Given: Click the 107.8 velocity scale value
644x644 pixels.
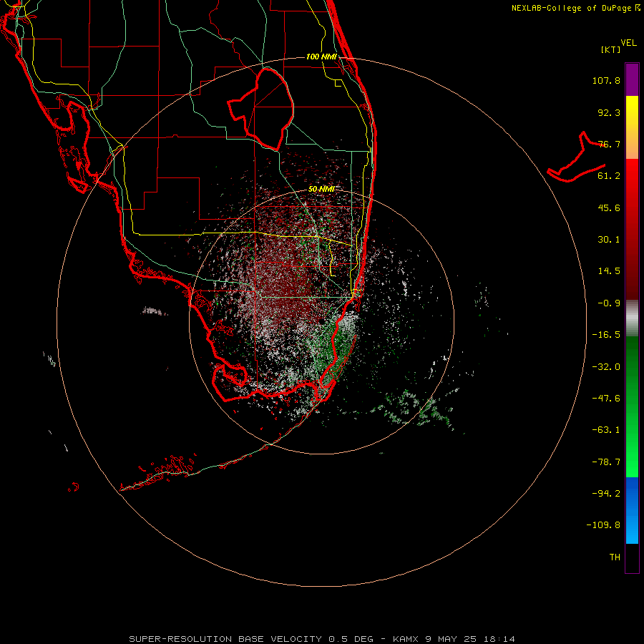Looking at the screenshot, I should [606, 80].
